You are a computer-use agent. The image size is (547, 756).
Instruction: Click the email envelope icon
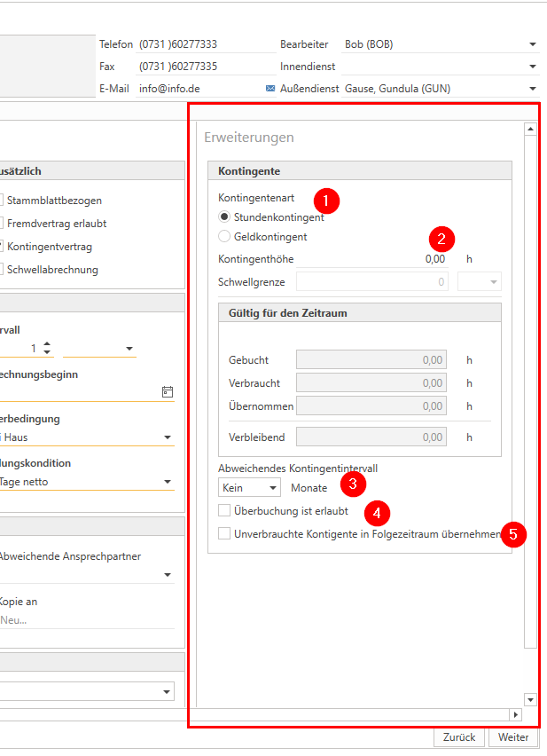pos(270,89)
